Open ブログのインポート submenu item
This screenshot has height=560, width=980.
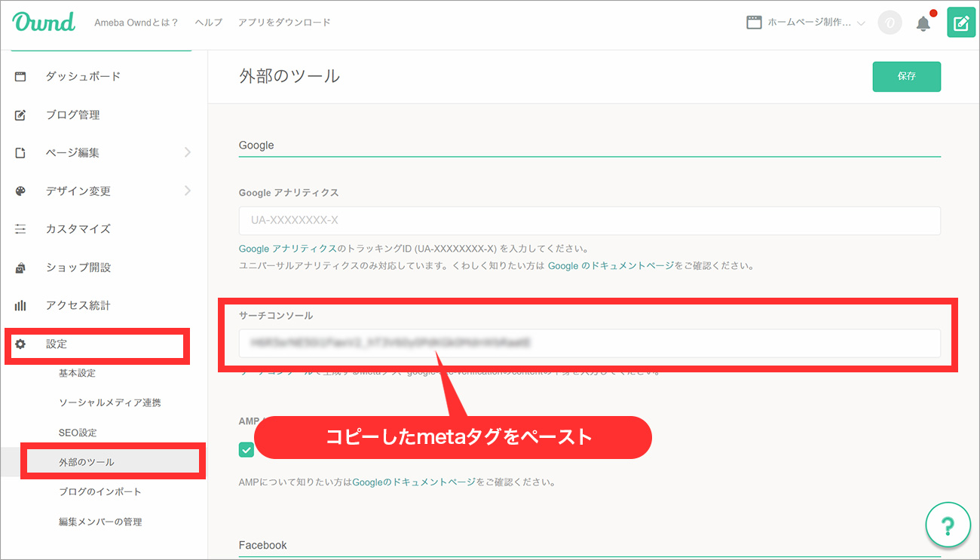tap(100, 491)
